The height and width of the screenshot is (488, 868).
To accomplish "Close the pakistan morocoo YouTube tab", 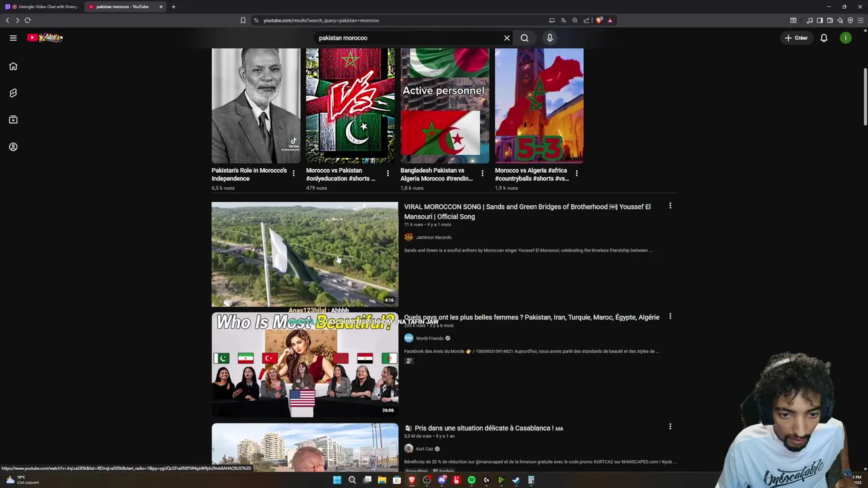I will (x=161, y=7).
